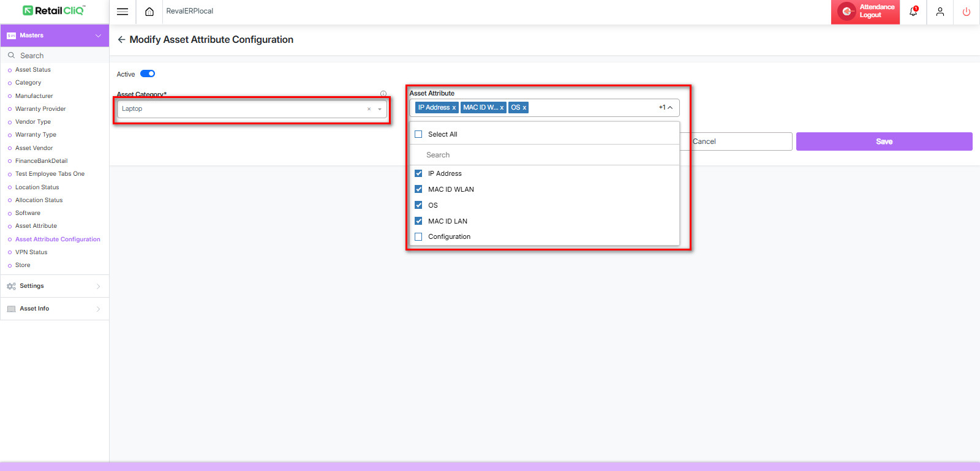
Task: Clear the Laptop selection with the x icon
Action: (369, 109)
